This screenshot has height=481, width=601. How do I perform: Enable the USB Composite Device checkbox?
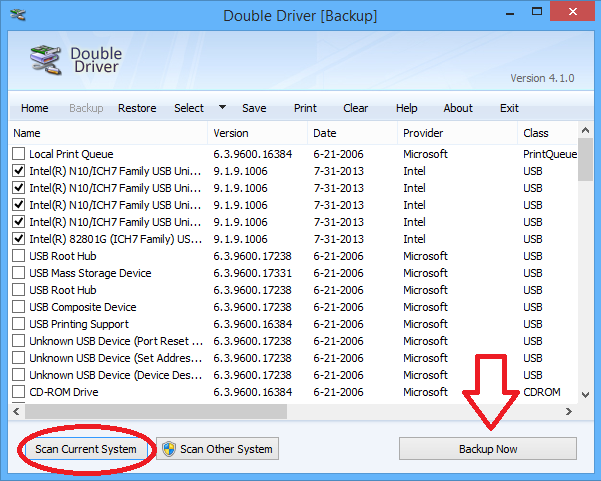pyautogui.click(x=18, y=307)
